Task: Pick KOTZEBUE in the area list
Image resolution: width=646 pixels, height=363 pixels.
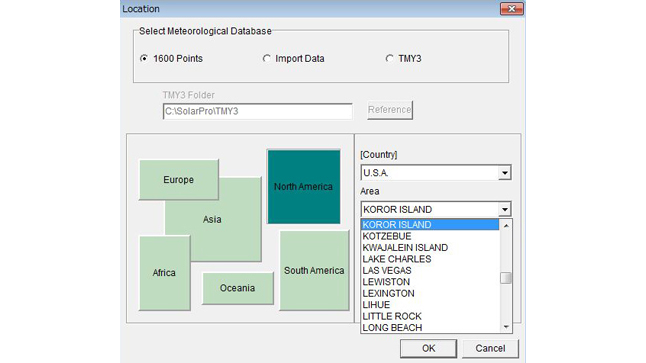Action: (x=430, y=236)
